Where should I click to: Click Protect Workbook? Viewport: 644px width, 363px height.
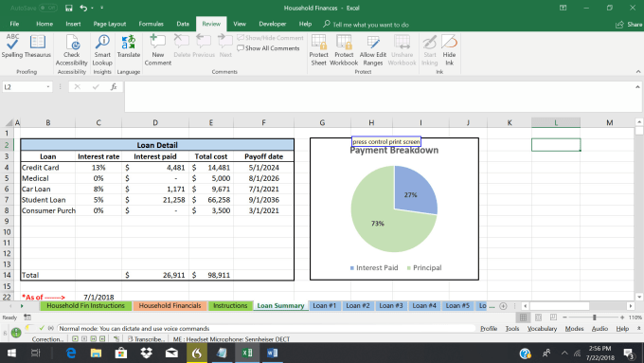pos(344,50)
